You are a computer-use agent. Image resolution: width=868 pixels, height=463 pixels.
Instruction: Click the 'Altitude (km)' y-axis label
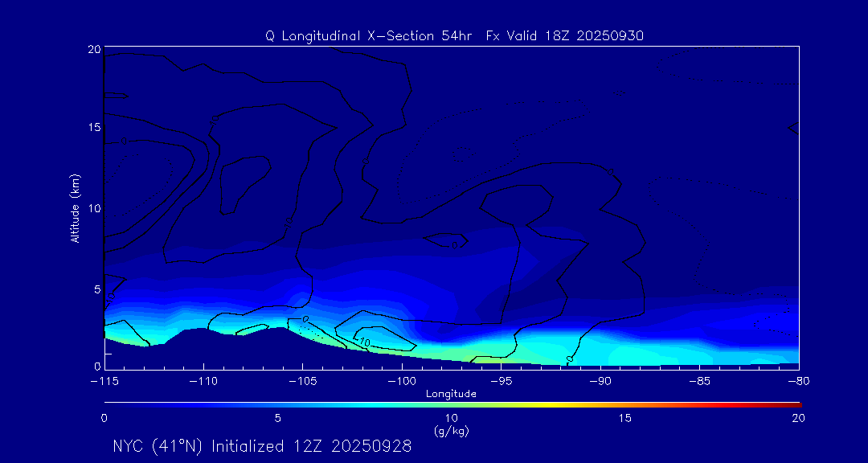[75, 207]
